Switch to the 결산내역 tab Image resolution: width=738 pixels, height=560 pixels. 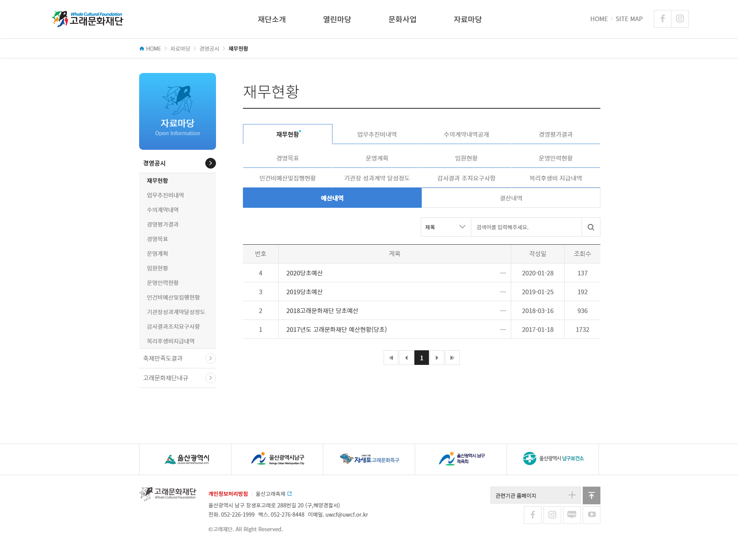click(x=511, y=198)
